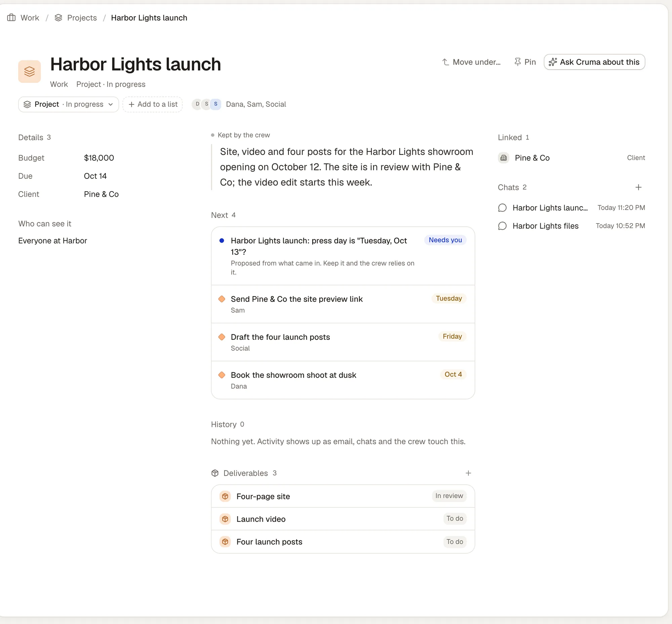This screenshot has height=624, width=672.
Task: Click the layers icon beside Projects breadcrumb
Action: (x=58, y=17)
